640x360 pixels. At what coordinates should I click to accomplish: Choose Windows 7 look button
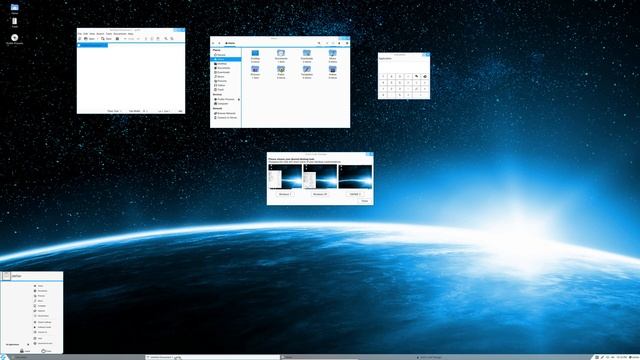pyautogui.click(x=284, y=194)
